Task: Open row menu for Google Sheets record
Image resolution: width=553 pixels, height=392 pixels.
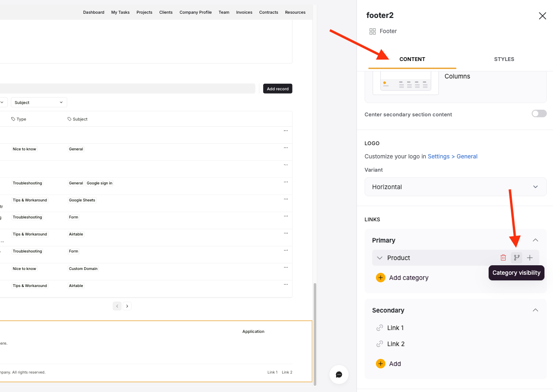Action: tap(285, 199)
